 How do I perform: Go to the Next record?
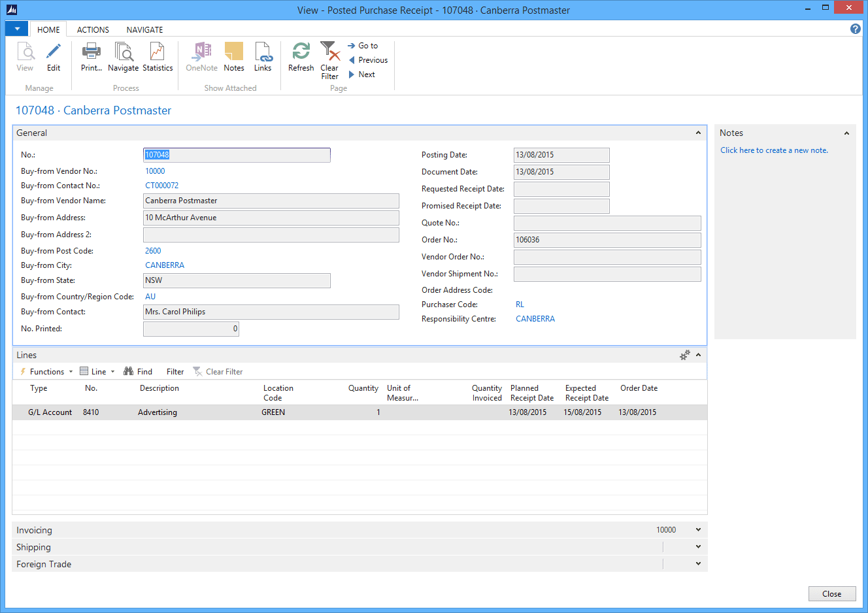pos(361,75)
